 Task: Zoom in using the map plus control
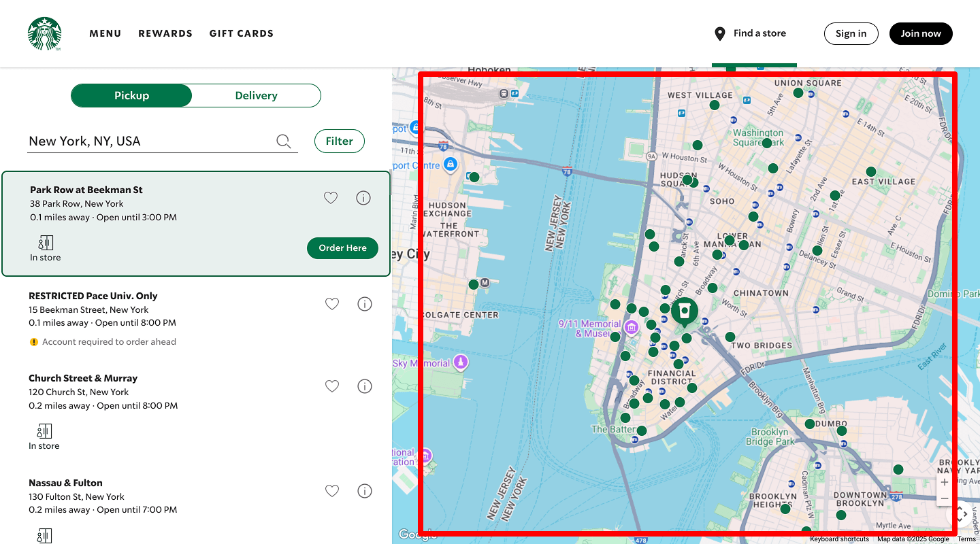click(x=944, y=482)
